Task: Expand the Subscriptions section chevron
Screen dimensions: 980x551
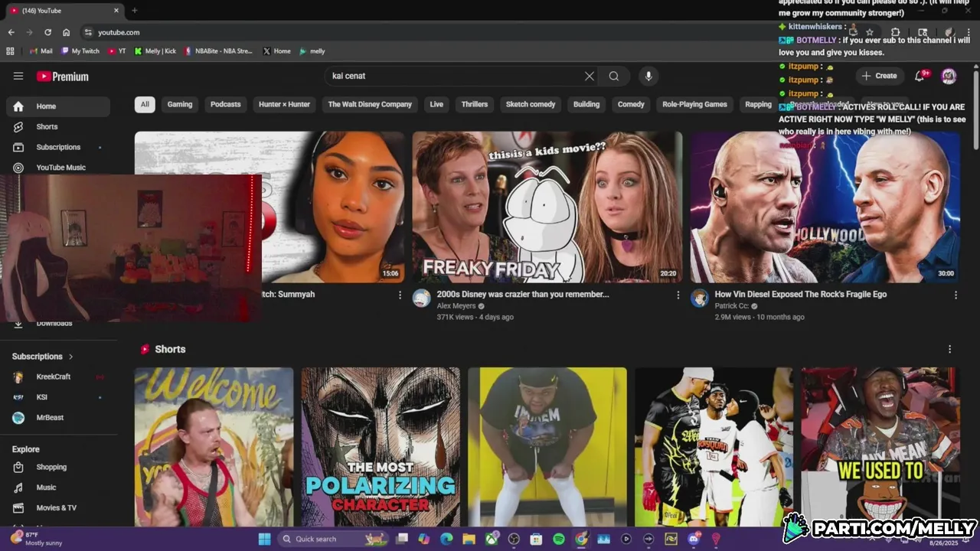Action: coord(71,357)
